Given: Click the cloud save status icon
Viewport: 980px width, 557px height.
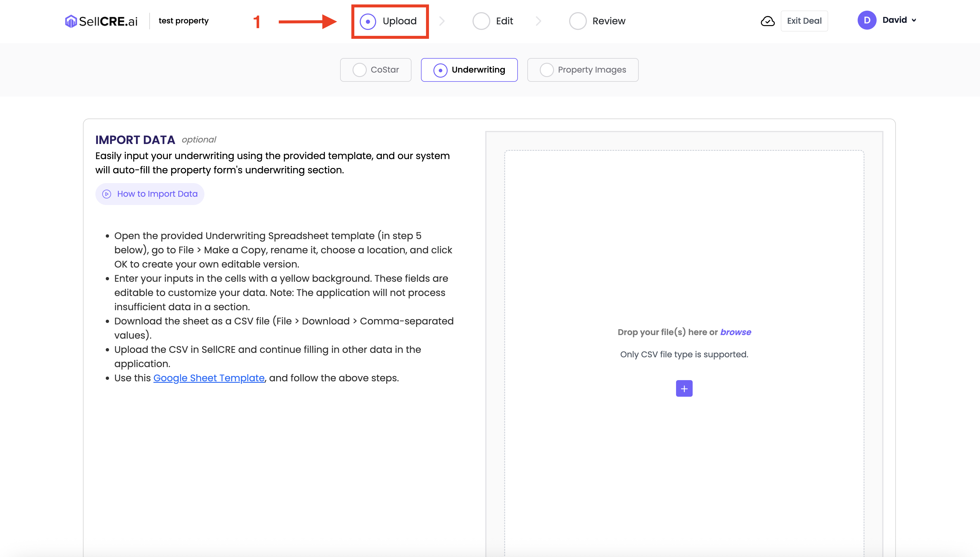Looking at the screenshot, I should 767,21.
